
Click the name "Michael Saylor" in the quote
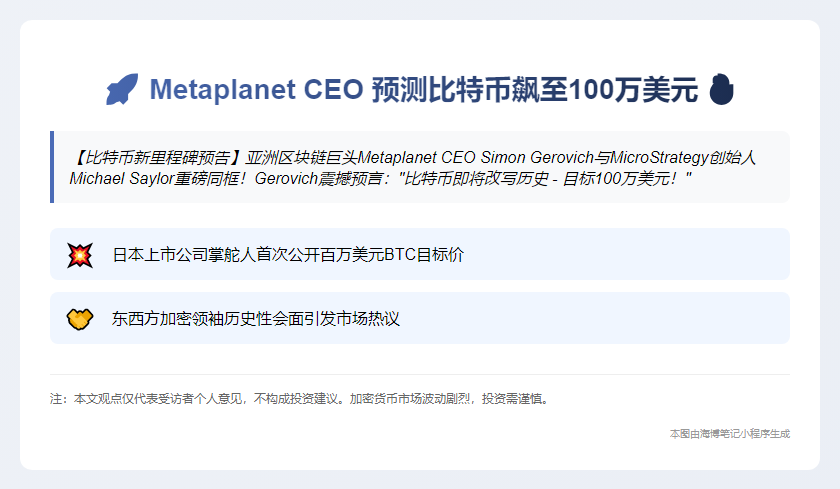[x=119, y=178]
